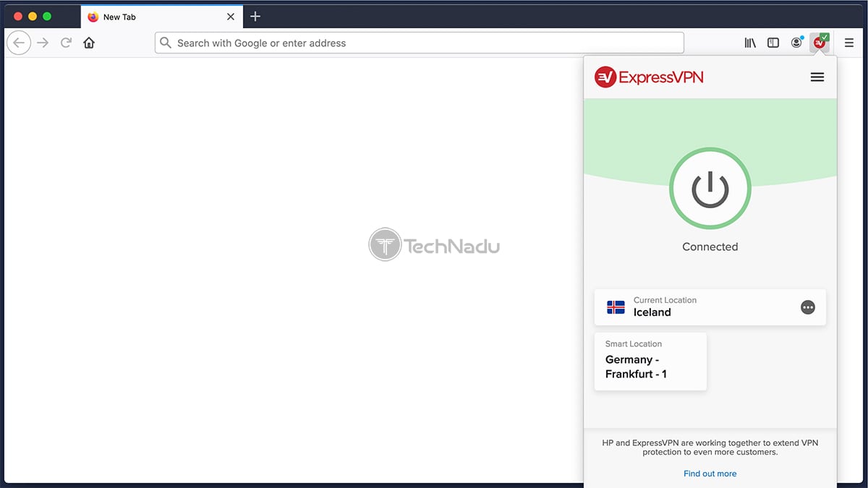Minimize the window with the yellow button
This screenshot has width=868, height=488.
(x=33, y=17)
